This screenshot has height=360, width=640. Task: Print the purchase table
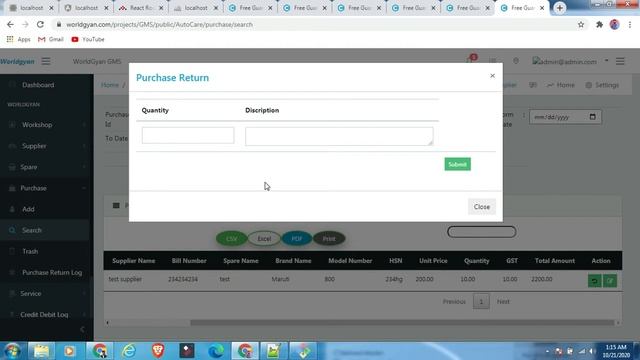329,239
